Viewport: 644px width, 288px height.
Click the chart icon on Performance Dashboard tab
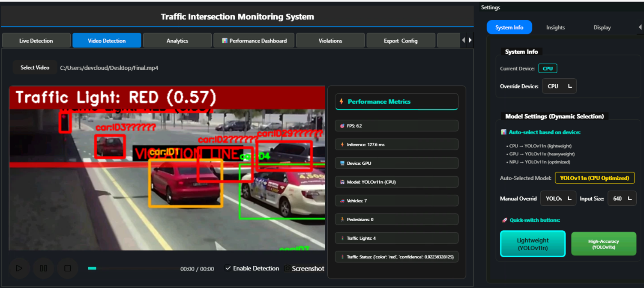(x=224, y=41)
